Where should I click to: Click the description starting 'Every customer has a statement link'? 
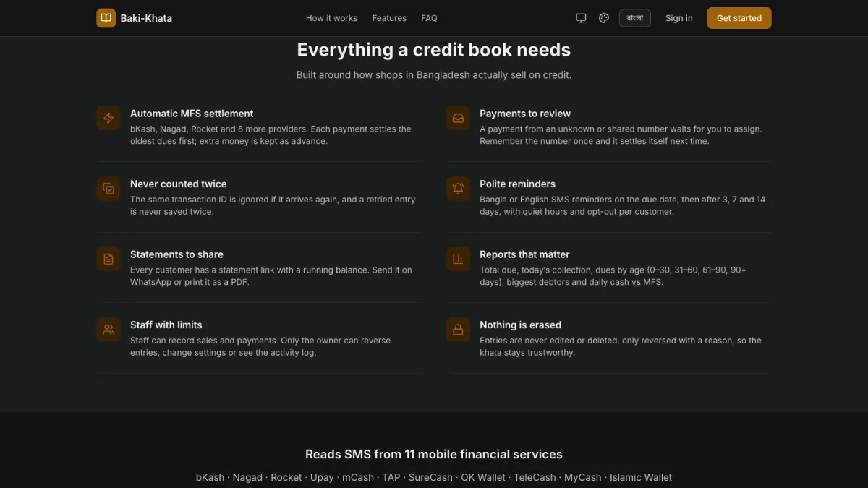click(271, 276)
